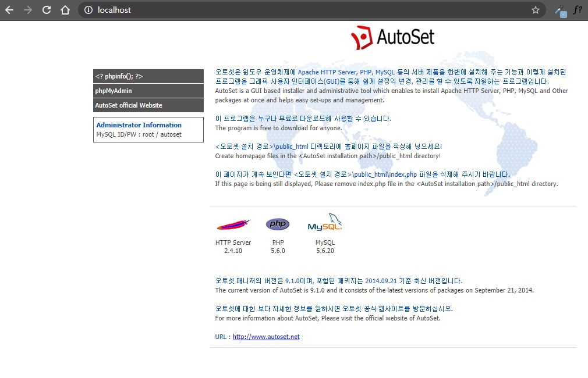Screen dimensions: 588x378
Task: Click the MySQL ID/PW root / autoset text
Action: (139, 134)
